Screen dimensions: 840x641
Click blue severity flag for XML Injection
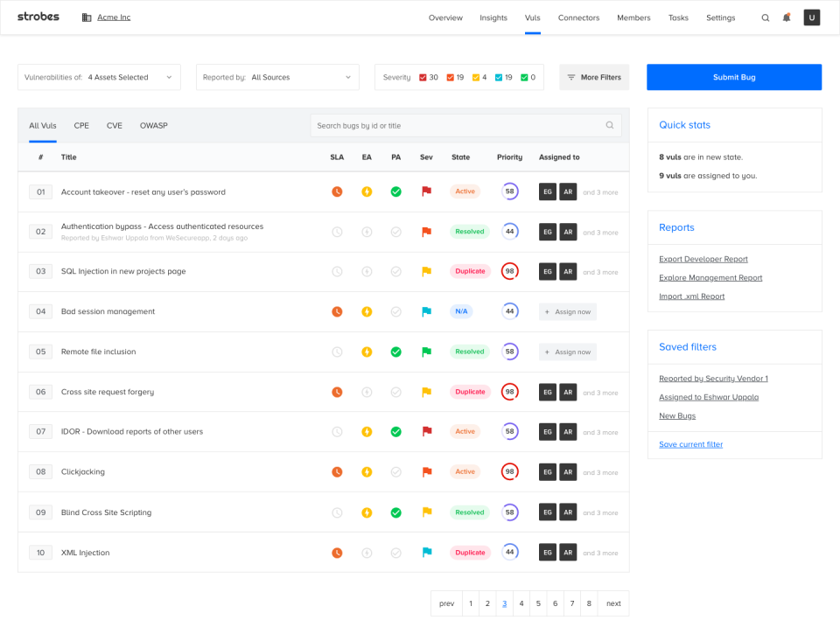click(426, 552)
